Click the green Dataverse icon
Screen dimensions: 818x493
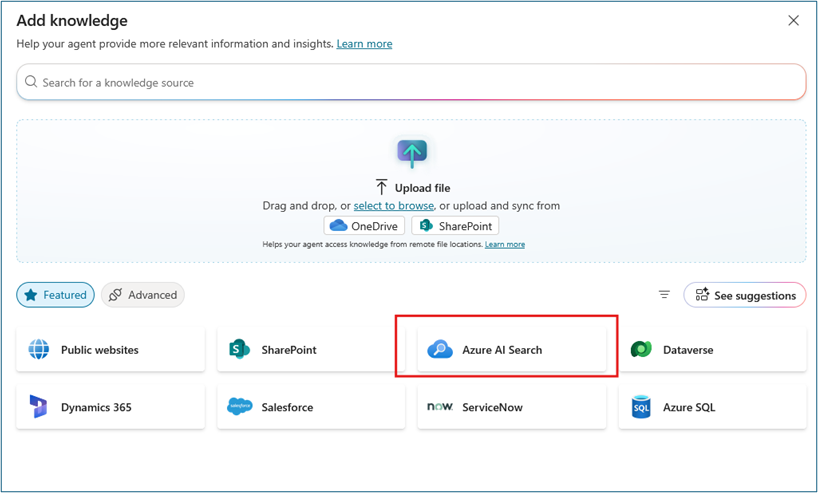coord(641,350)
